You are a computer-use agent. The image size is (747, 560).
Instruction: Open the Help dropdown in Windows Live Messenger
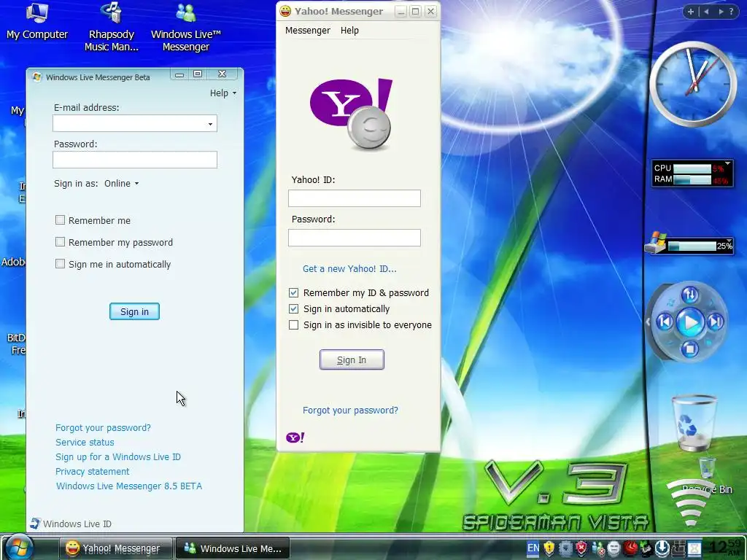tap(223, 93)
